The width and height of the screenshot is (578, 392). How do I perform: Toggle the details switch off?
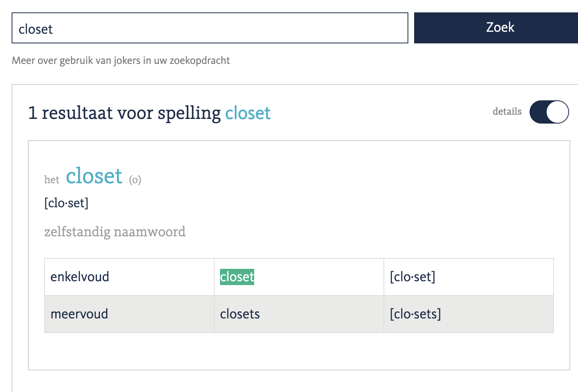pos(549,112)
